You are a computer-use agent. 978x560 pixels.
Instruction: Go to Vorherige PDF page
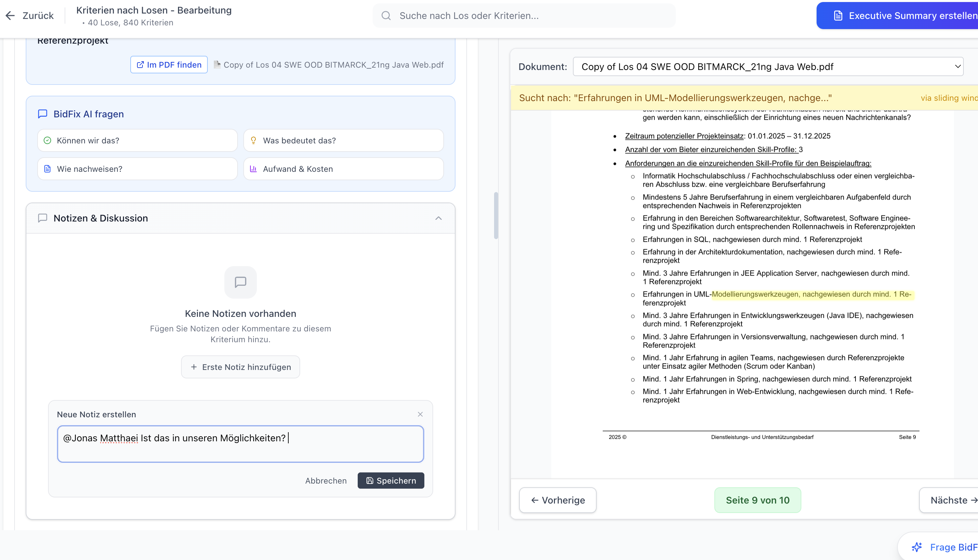[x=557, y=500]
